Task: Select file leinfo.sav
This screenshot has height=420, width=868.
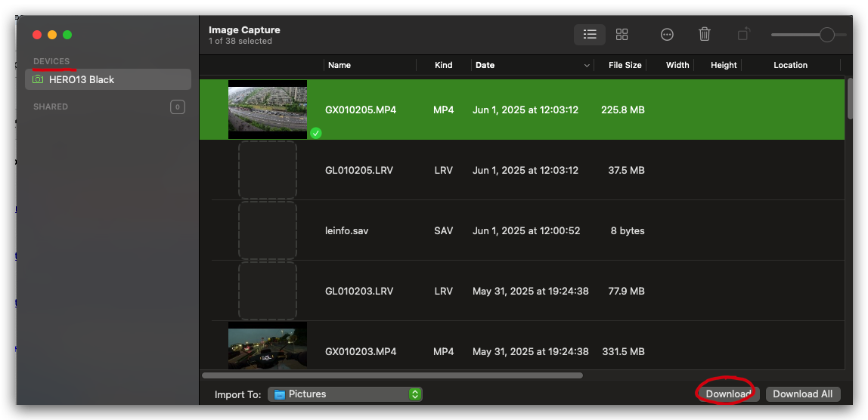Action: 522,230
